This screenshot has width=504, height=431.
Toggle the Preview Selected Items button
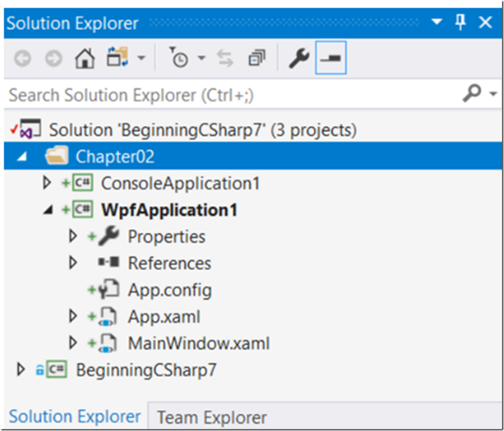click(x=331, y=57)
